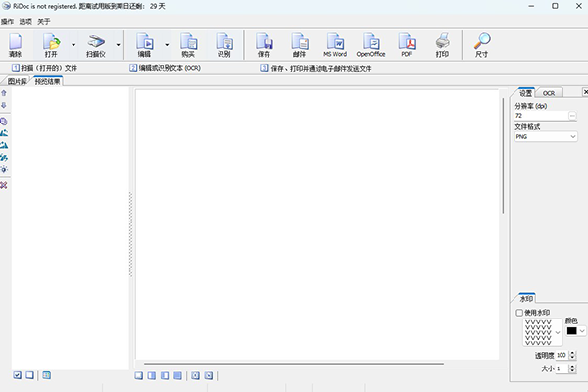
Task: Open the 尺寸 magnifier tool
Action: [x=482, y=45]
